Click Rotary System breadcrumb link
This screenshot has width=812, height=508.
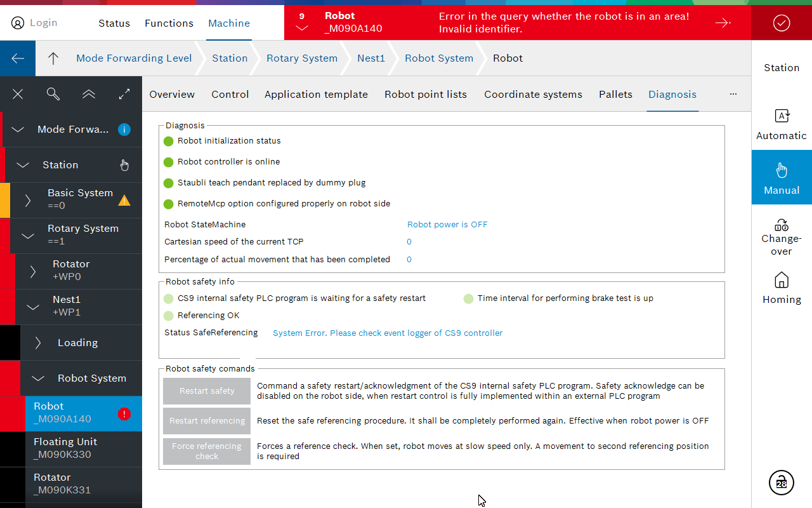click(x=301, y=58)
